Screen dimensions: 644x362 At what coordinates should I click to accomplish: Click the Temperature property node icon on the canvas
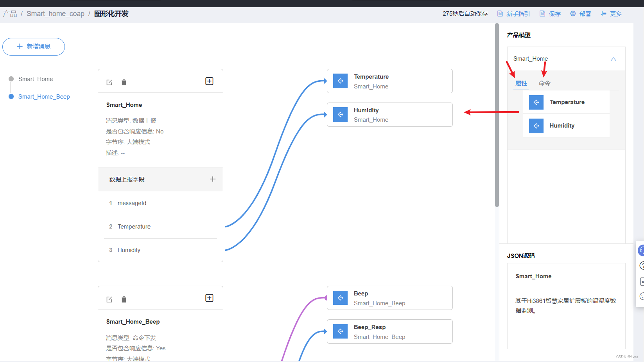pos(341,81)
